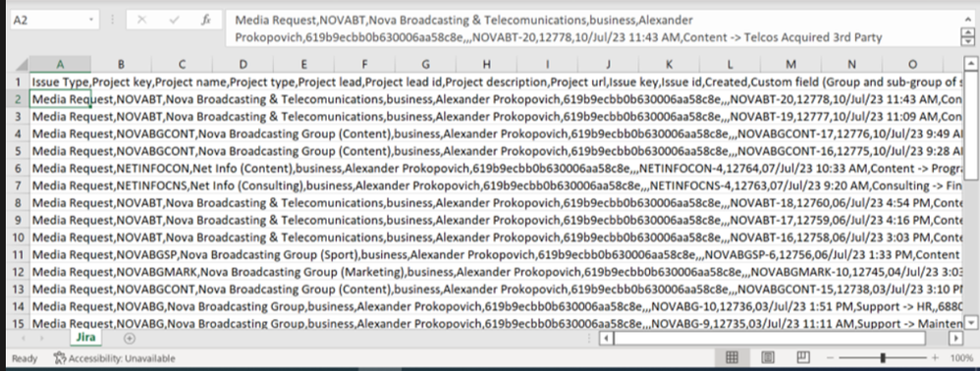Click the Insert Function fx icon
The image size is (980, 371).
205,20
